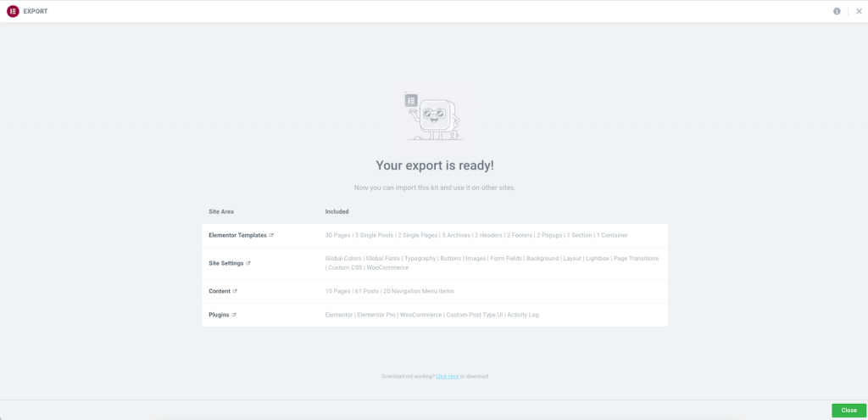Click the included templates list starting with 30 Pages
Screen dimensions: 868x420
click(x=476, y=235)
